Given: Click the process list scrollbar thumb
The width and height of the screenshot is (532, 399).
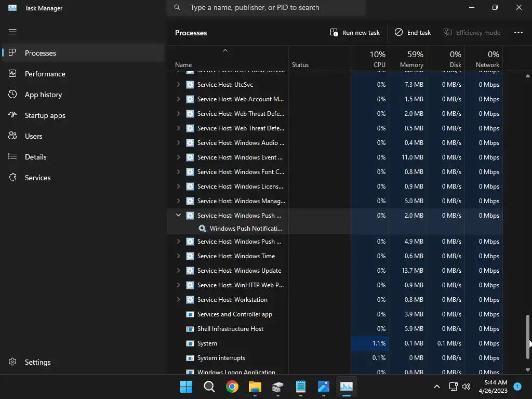Looking at the screenshot, I should point(528,337).
